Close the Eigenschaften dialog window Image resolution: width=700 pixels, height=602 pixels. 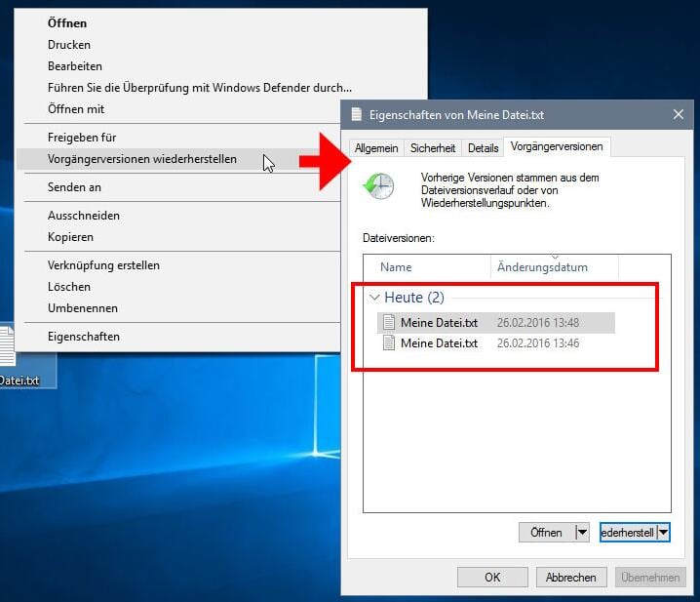[x=679, y=114]
